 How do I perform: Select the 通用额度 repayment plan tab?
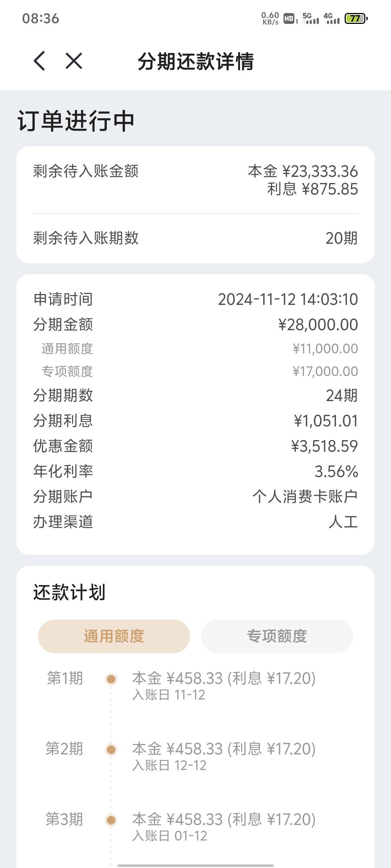click(x=114, y=636)
